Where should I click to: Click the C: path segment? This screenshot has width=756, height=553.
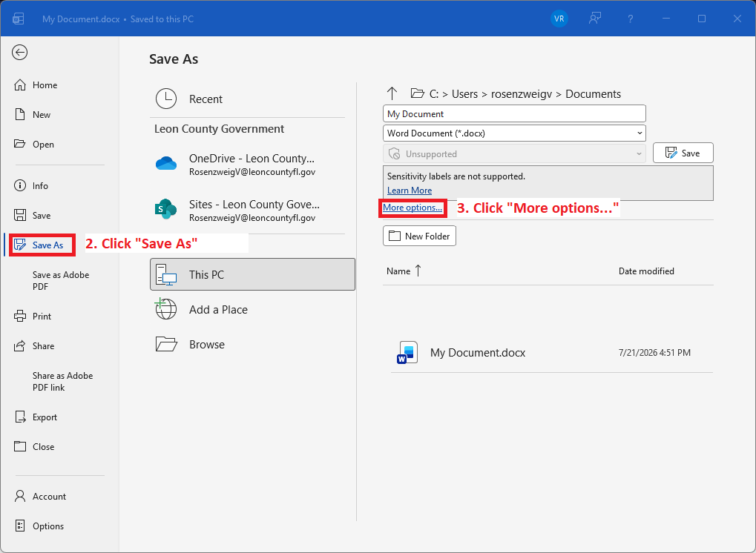434,94
